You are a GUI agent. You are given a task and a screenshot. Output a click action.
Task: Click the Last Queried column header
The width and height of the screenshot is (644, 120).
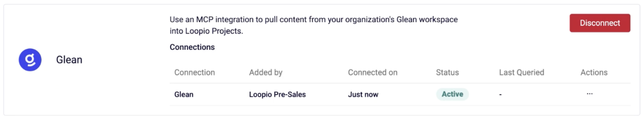point(522,72)
